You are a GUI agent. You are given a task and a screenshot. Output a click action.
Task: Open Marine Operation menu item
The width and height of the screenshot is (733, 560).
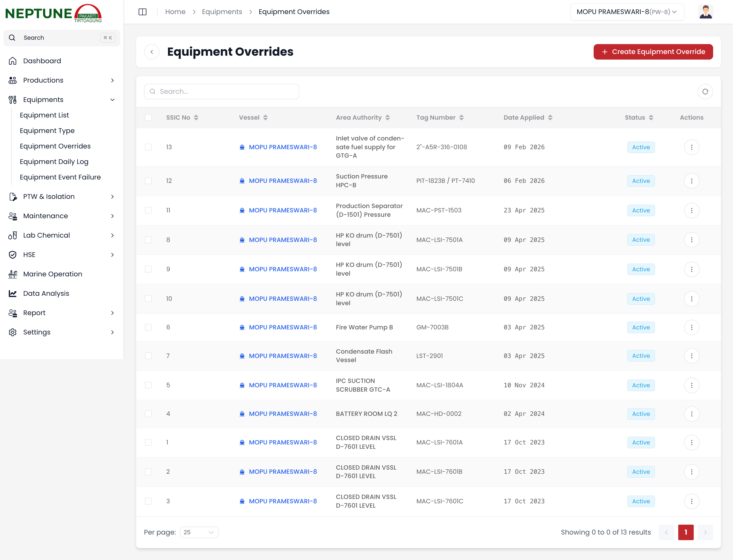[52, 274]
